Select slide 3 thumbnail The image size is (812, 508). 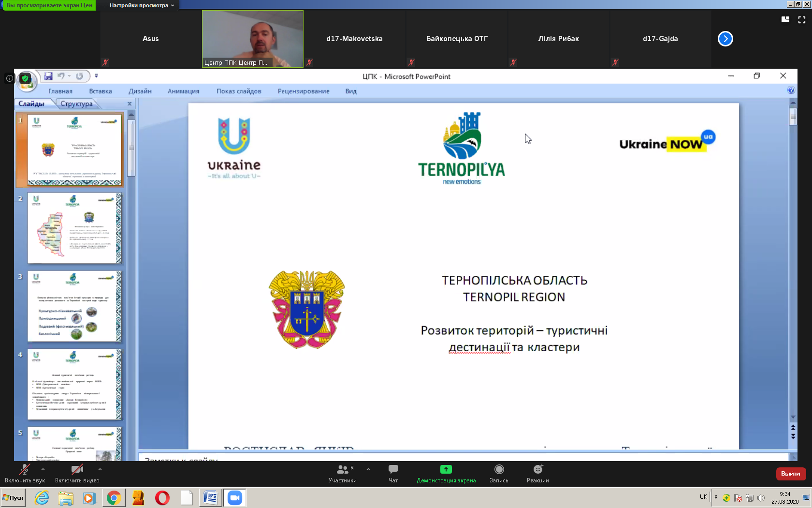coord(74,306)
